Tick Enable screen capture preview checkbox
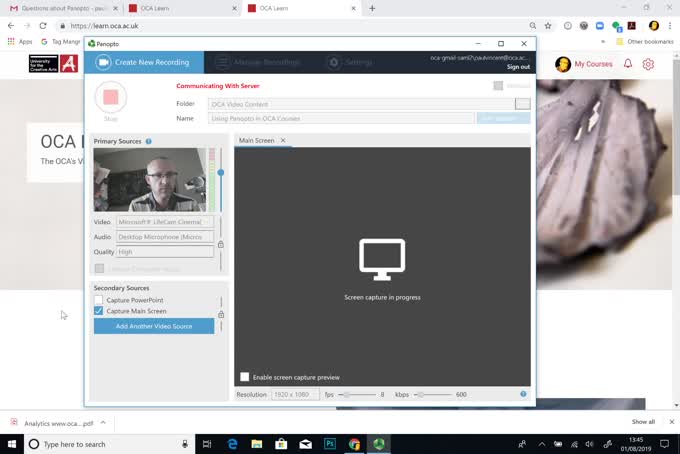The height and width of the screenshot is (454, 680). [245, 377]
